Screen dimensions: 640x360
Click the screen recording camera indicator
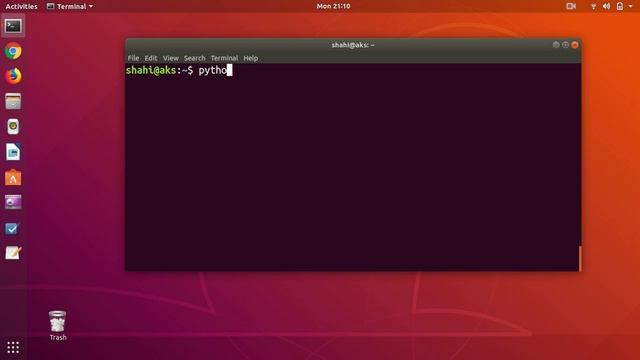tap(571, 6)
